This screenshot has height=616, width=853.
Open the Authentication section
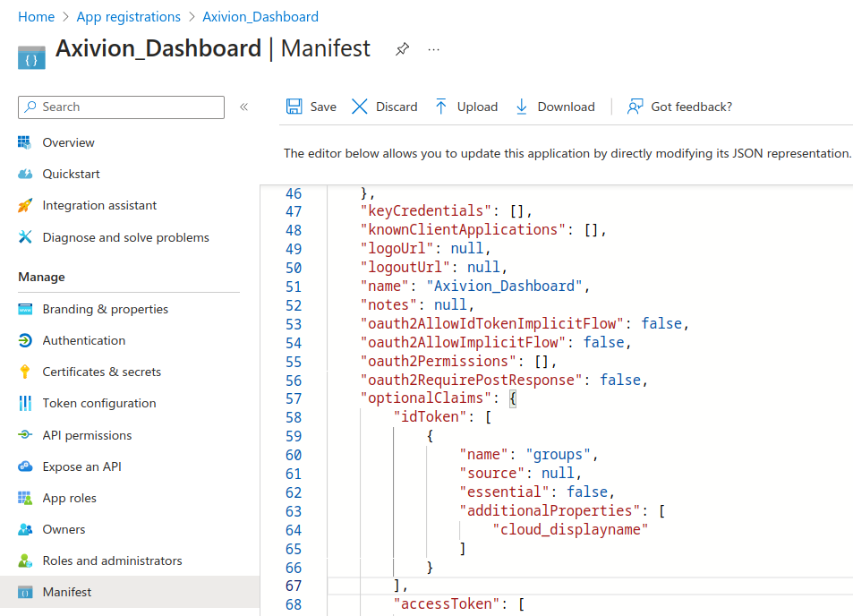(84, 340)
